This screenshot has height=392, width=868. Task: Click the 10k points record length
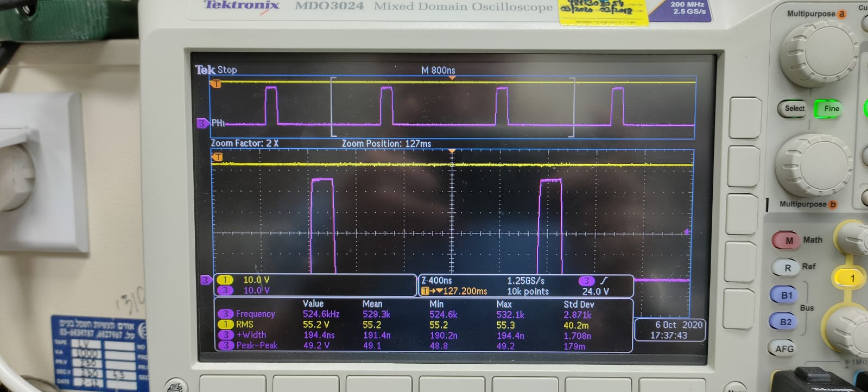(x=528, y=292)
